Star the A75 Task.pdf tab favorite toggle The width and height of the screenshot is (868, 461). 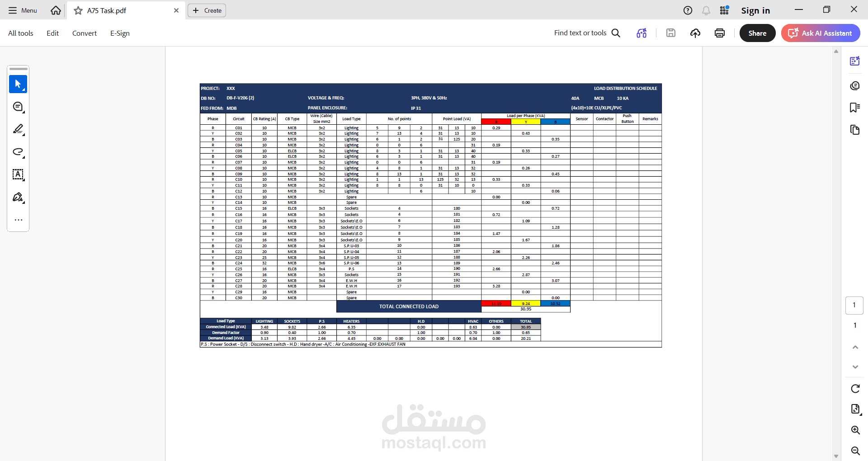point(77,10)
